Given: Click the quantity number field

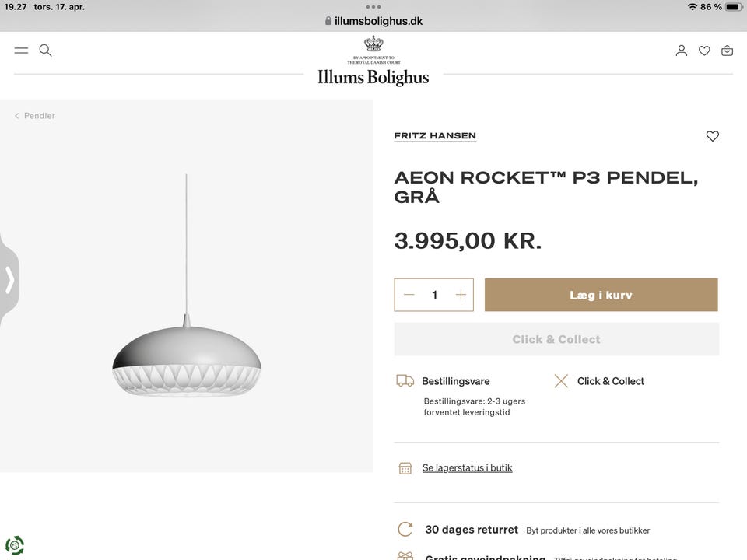Looking at the screenshot, I should [x=435, y=295].
